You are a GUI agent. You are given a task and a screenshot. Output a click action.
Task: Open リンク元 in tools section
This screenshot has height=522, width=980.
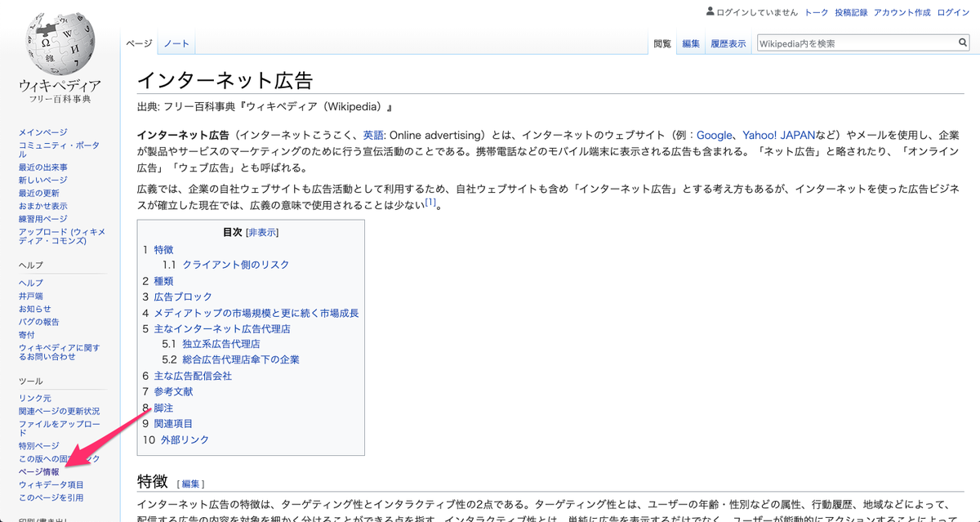(x=35, y=398)
